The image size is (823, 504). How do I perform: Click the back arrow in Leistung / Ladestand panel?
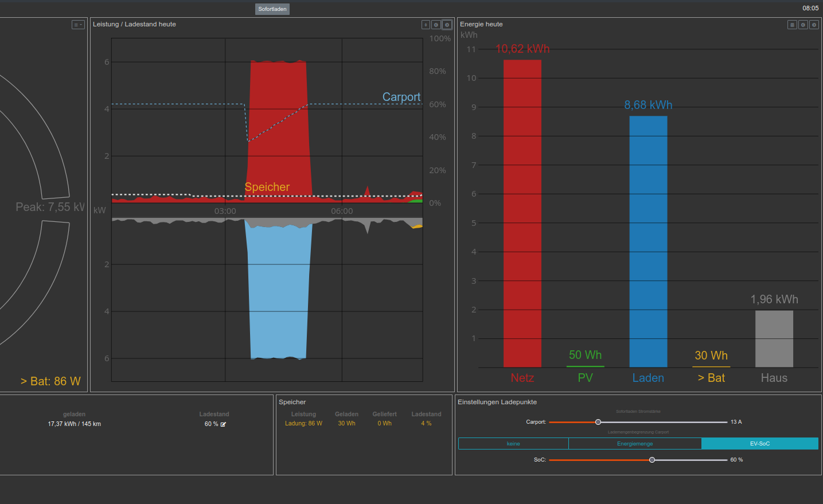pyautogui.click(x=436, y=25)
